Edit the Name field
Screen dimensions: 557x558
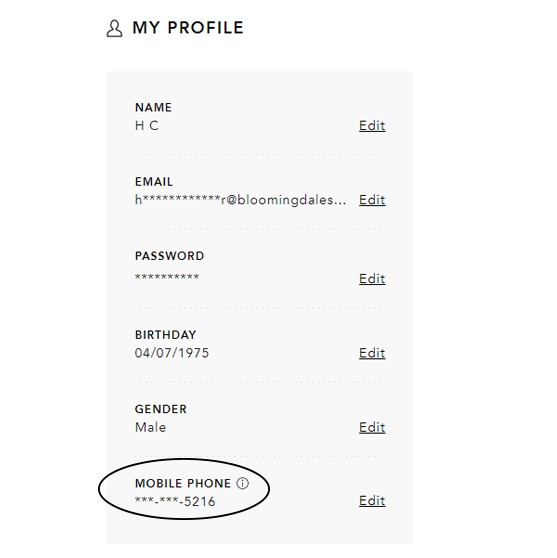(x=372, y=126)
